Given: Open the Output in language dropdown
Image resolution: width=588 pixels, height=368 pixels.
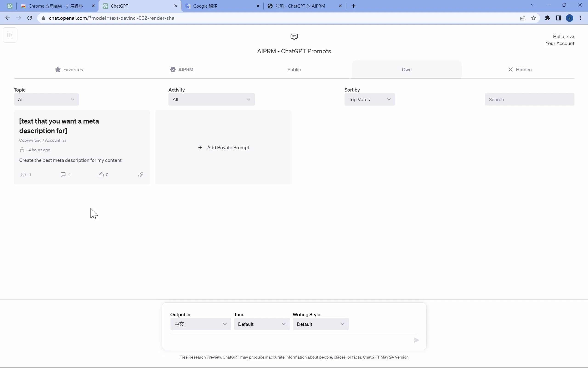Looking at the screenshot, I should pos(201,324).
